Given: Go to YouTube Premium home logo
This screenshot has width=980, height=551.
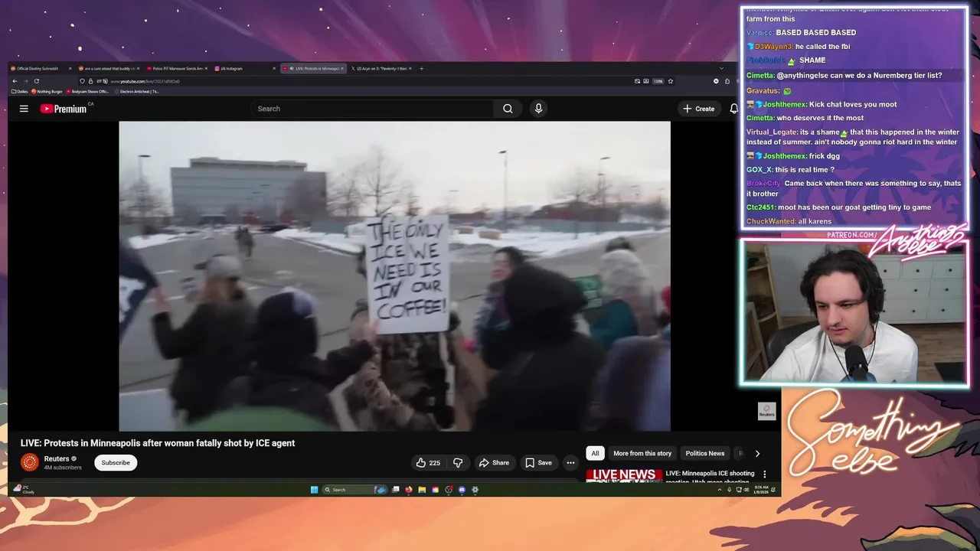Looking at the screenshot, I should click(64, 109).
